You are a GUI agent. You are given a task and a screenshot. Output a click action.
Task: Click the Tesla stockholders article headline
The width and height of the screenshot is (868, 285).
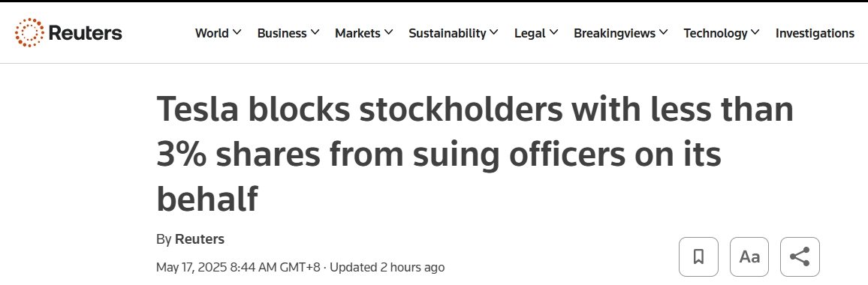pos(475,154)
